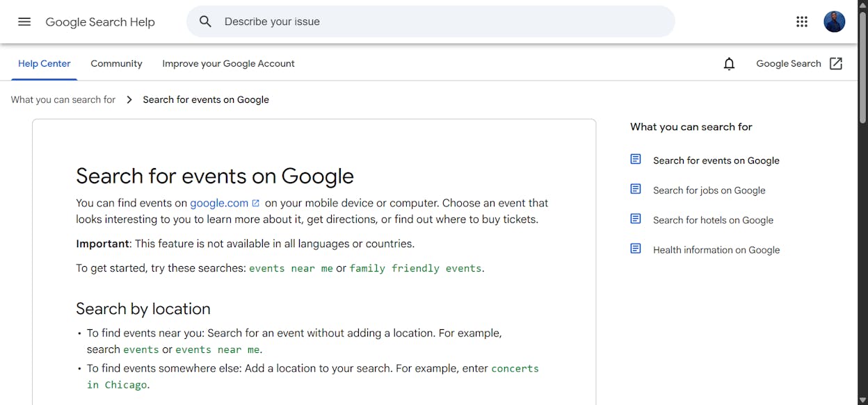The image size is (868, 405).
Task: Open the Google account avatar
Action: [x=835, y=22]
